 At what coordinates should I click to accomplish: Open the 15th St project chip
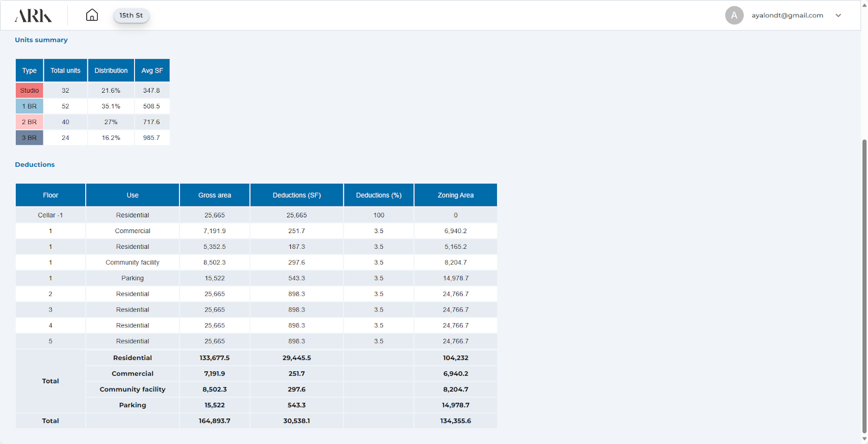[x=131, y=15]
